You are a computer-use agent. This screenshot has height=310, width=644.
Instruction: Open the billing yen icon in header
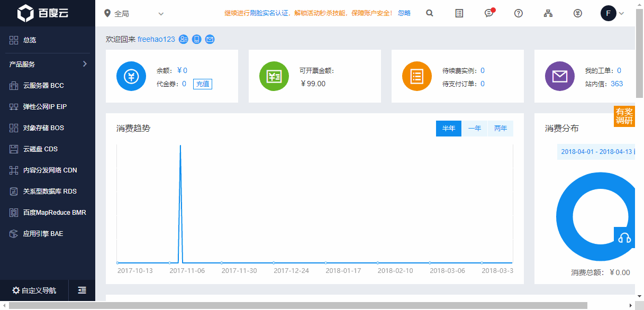pyautogui.click(x=578, y=13)
